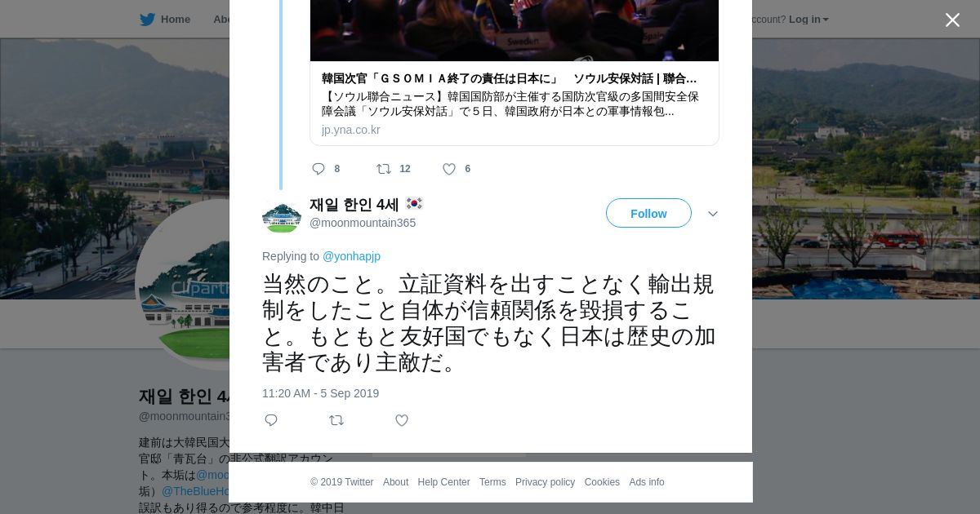
Task: Open moonmountain365's profile avatar in the tweet
Action: tap(282, 214)
